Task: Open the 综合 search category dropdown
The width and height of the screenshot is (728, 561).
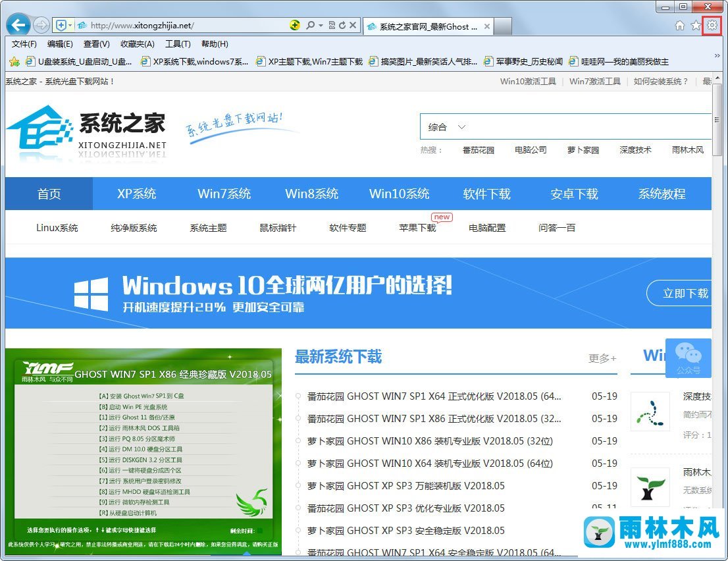Action: pyautogui.click(x=446, y=127)
